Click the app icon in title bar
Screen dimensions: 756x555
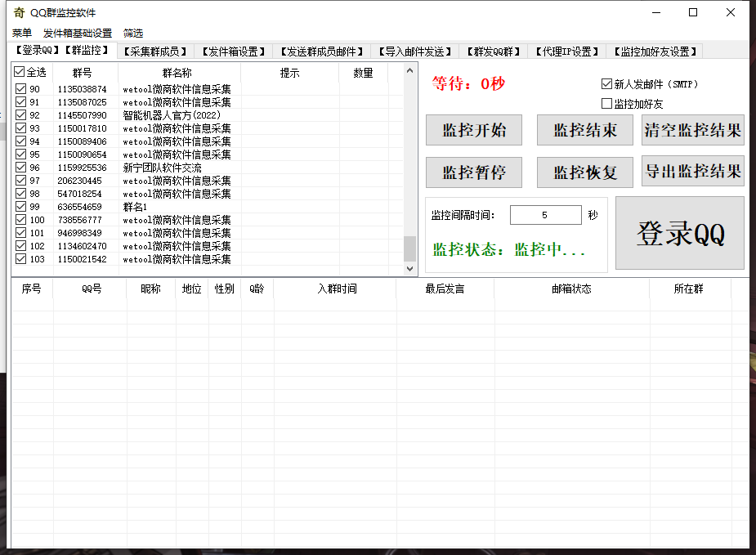click(19, 12)
